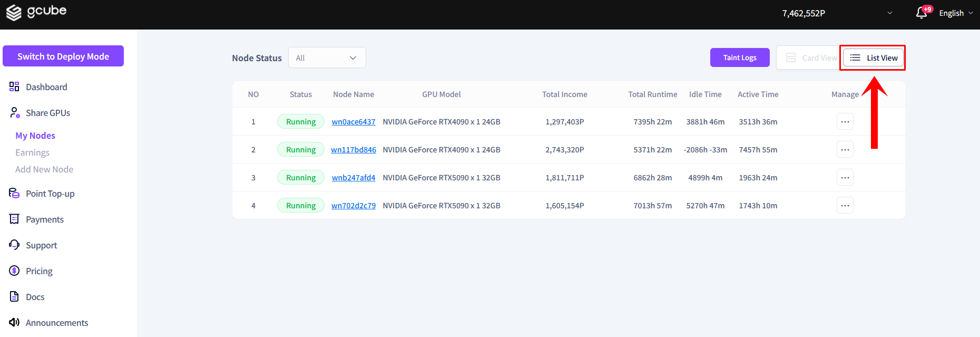980x337 pixels.
Task: Open node link wn117bd846
Action: tap(354, 150)
